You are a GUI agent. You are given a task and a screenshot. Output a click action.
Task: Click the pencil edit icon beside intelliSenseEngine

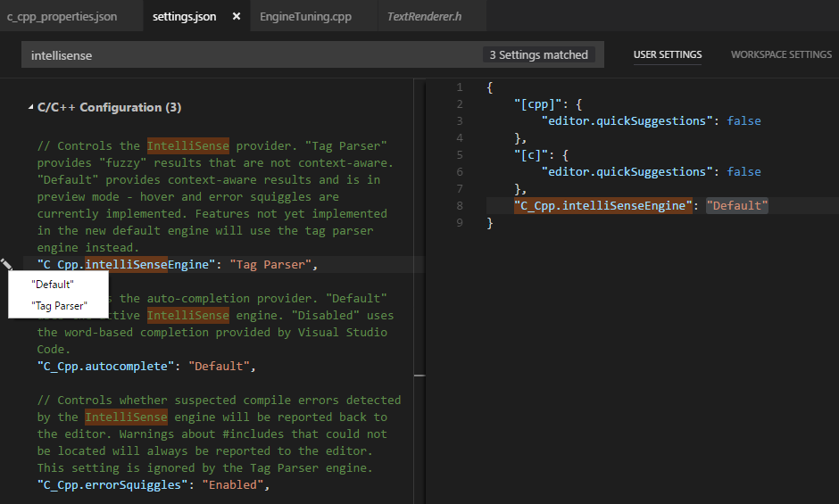point(7,264)
